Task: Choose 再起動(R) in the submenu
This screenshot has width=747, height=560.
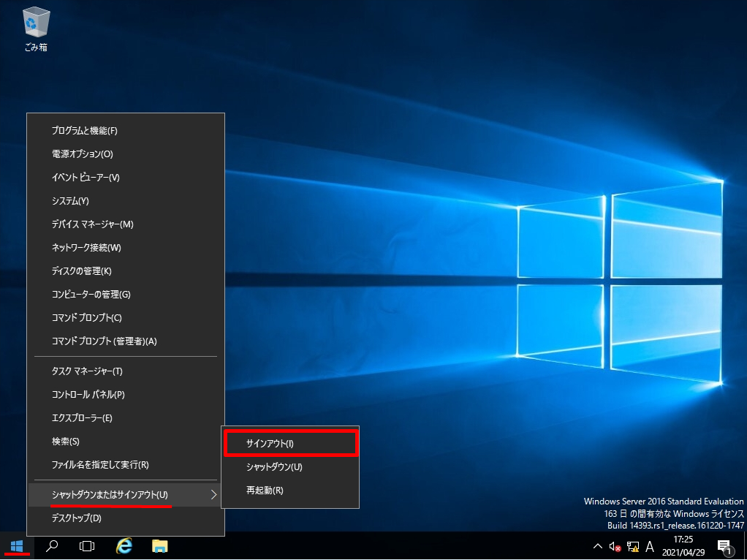Action: [291, 490]
